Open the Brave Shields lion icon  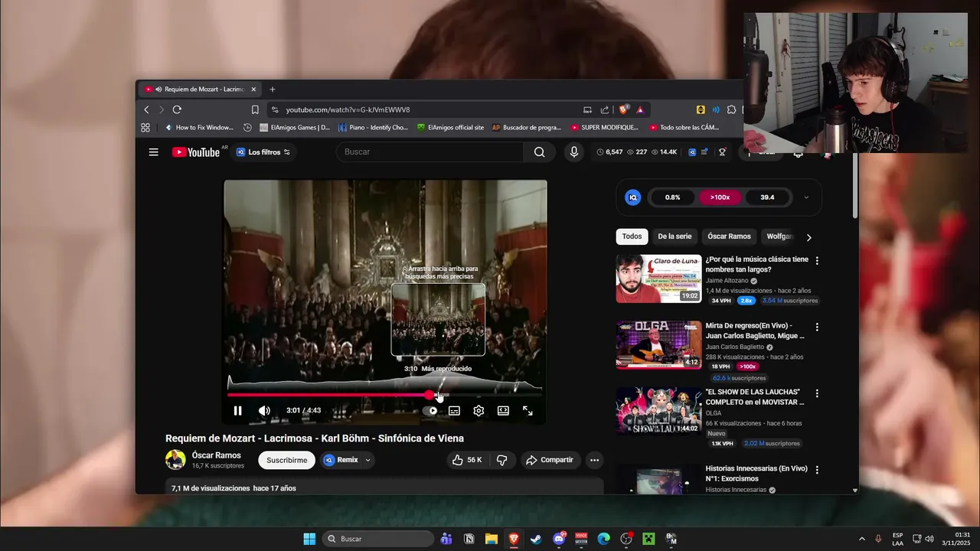coord(624,109)
